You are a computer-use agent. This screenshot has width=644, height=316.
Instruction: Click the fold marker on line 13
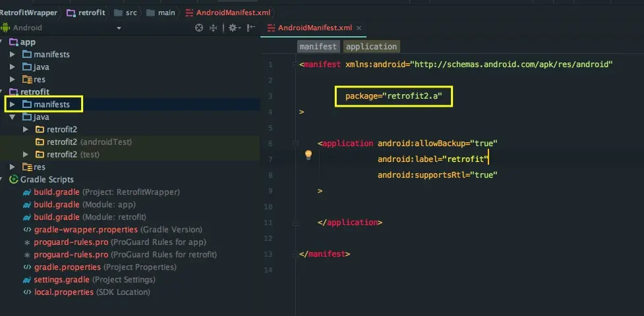pyautogui.click(x=295, y=254)
